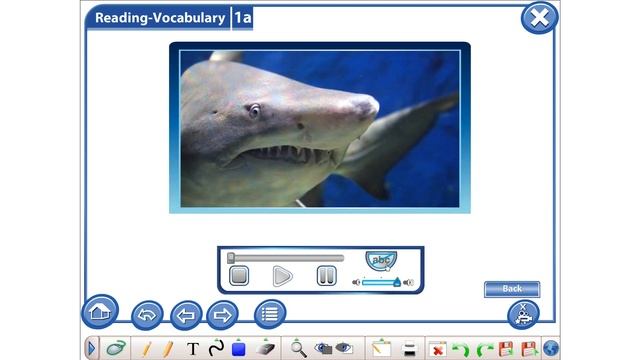The height and width of the screenshot is (360, 640).
Task: Open the notepad icon
Action: 381,348
